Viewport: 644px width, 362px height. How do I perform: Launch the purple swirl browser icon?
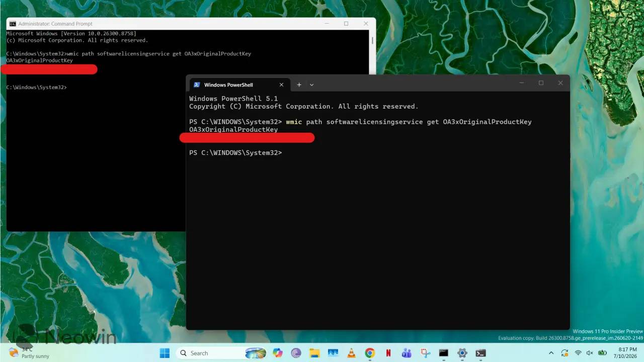pyautogui.click(x=296, y=353)
